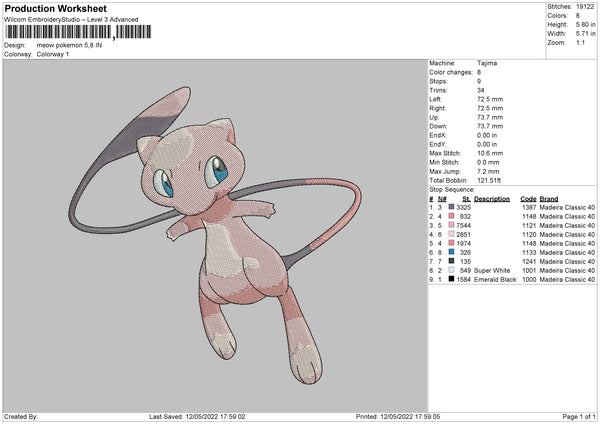The image size is (600, 424).
Task: Click the Mew embroidery design preview
Action: (x=215, y=235)
